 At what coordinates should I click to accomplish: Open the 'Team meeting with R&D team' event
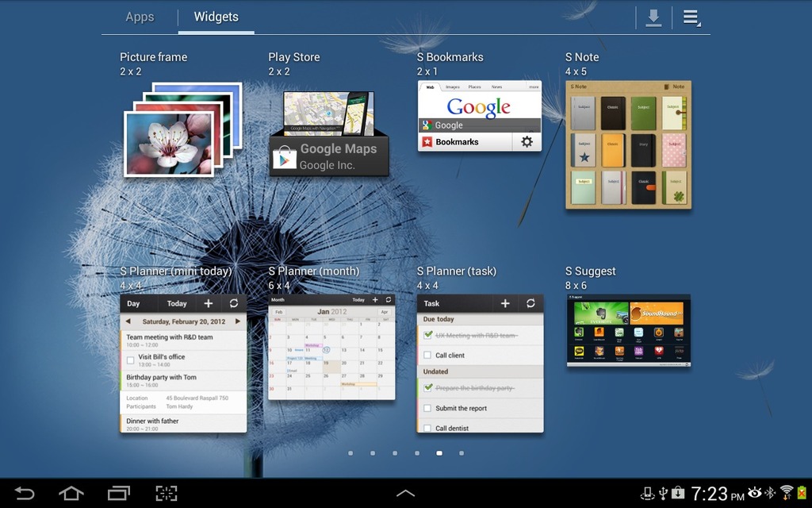coord(183,341)
